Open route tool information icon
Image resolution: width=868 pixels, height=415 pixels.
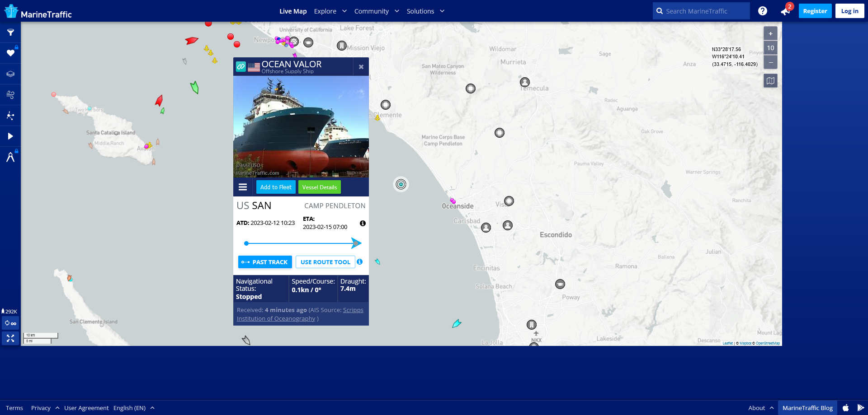(359, 261)
